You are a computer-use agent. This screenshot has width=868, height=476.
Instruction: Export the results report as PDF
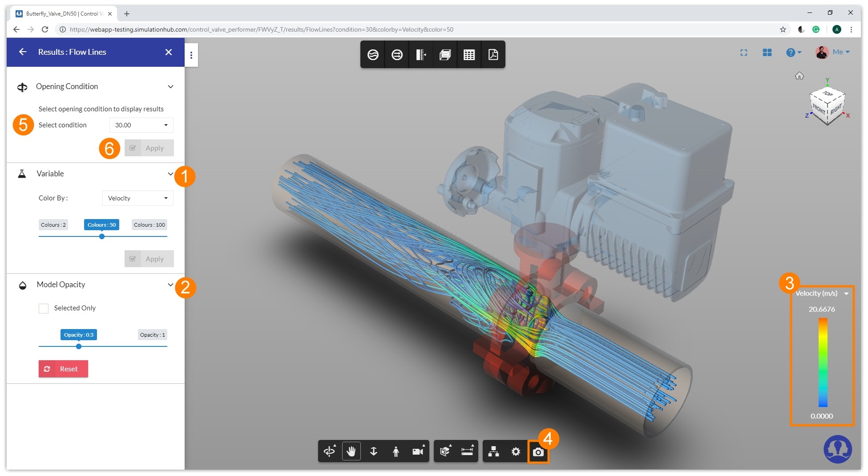point(493,54)
